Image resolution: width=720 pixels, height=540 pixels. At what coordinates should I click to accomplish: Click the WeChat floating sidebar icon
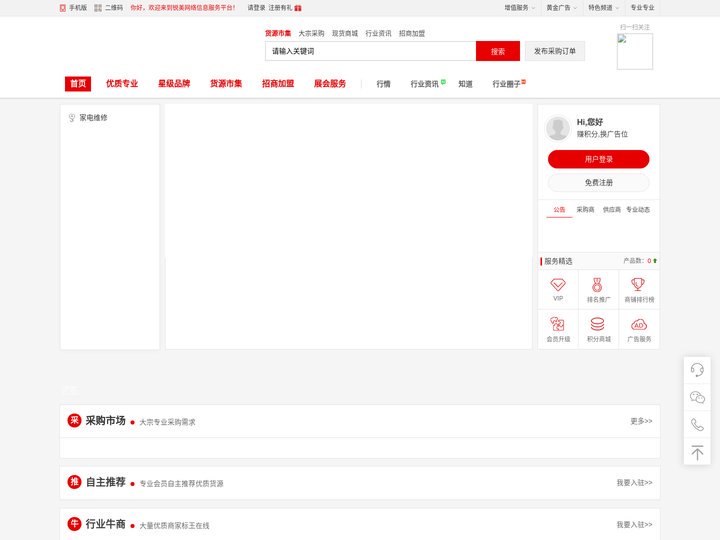697,397
